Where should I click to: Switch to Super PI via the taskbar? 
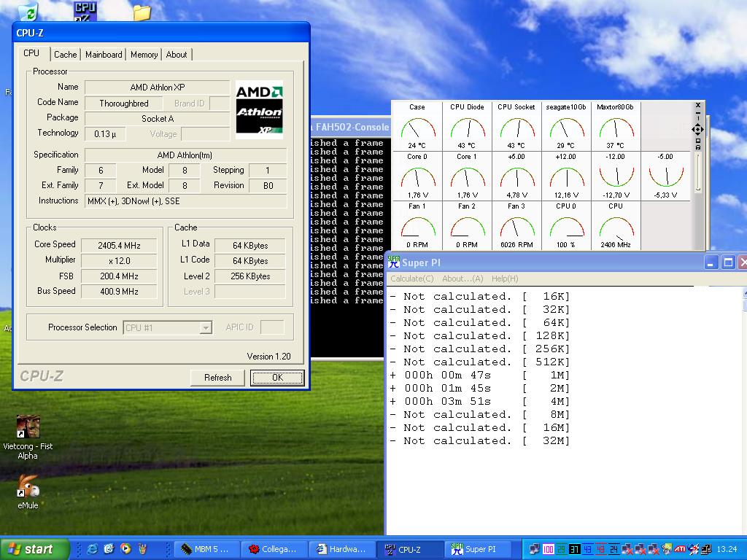tap(477, 549)
